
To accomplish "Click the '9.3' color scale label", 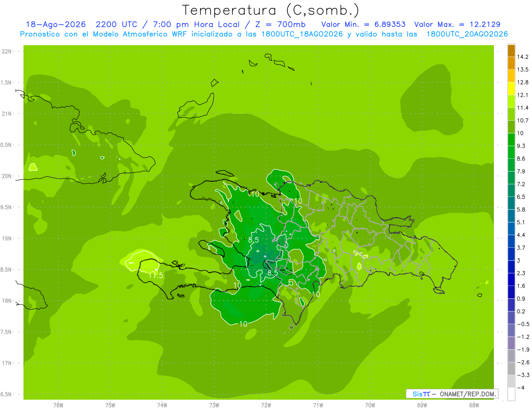I will [521, 146].
